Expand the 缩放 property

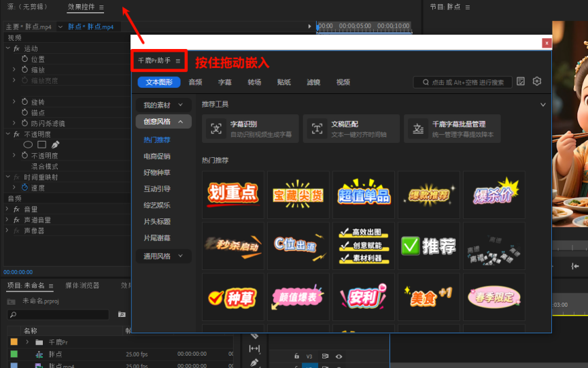[x=14, y=69]
